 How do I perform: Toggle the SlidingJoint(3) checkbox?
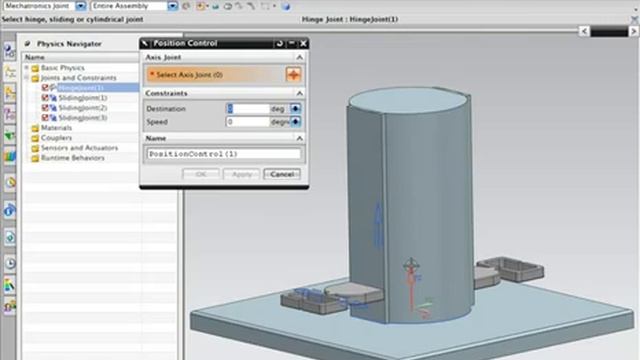(x=45, y=118)
